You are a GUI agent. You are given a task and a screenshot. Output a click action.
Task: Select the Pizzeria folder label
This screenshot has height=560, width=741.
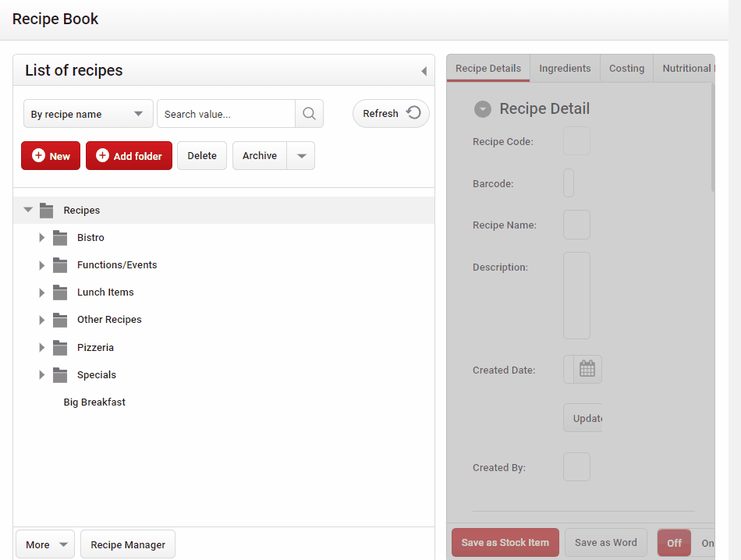pos(95,348)
